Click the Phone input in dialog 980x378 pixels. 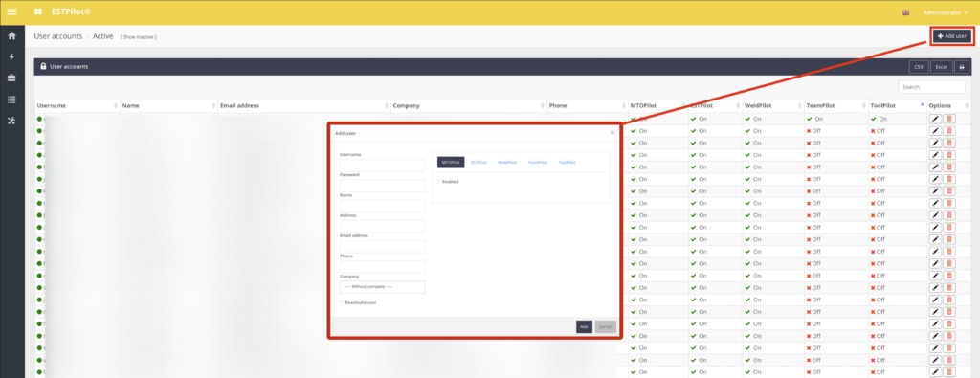click(383, 267)
